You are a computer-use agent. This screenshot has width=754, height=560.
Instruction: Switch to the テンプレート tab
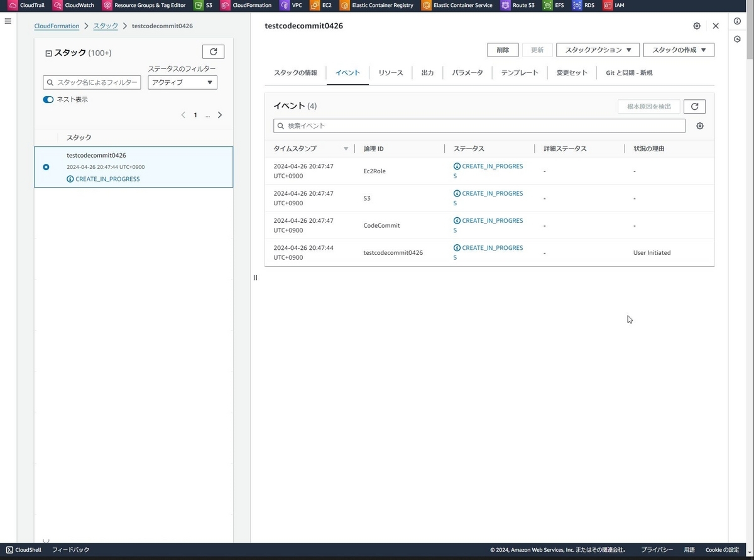tap(519, 72)
